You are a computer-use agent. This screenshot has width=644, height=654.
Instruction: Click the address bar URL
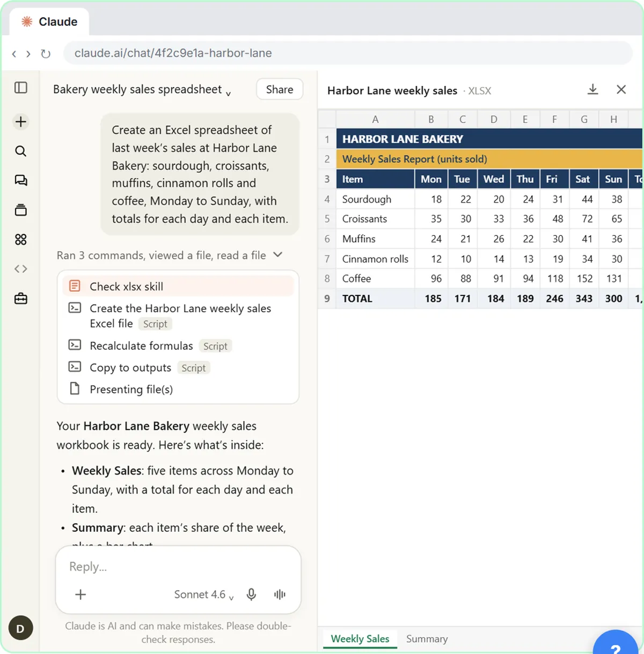point(348,53)
